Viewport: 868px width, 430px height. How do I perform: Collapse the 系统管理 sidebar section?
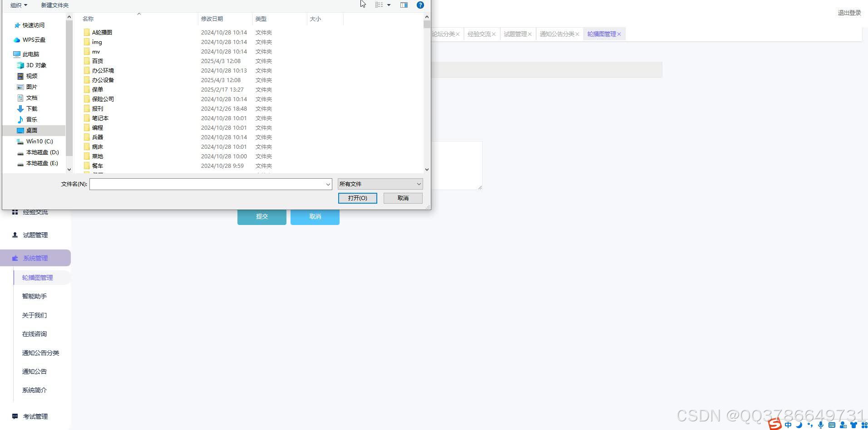[35, 258]
